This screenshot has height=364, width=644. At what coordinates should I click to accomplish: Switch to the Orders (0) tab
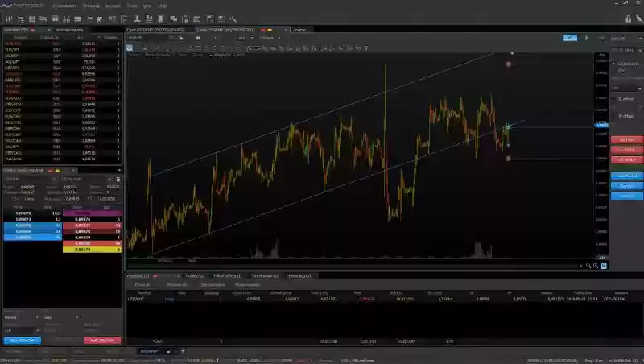tap(194, 276)
